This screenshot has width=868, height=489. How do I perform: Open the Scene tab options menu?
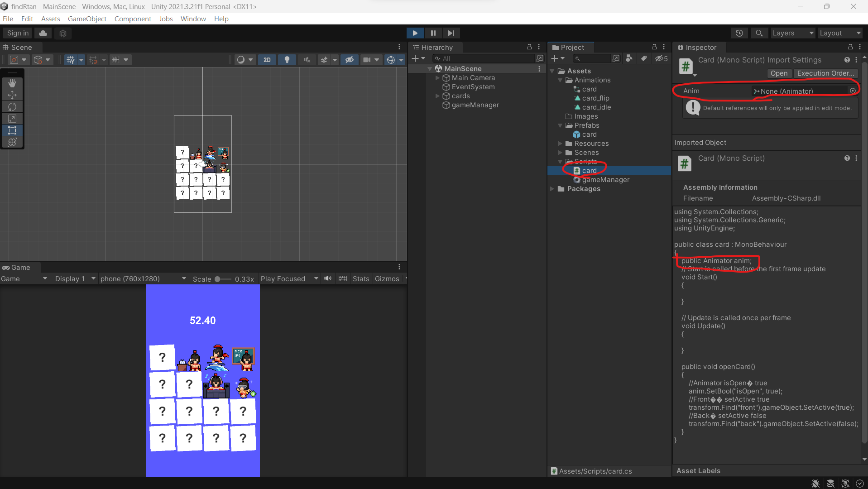pos(399,47)
